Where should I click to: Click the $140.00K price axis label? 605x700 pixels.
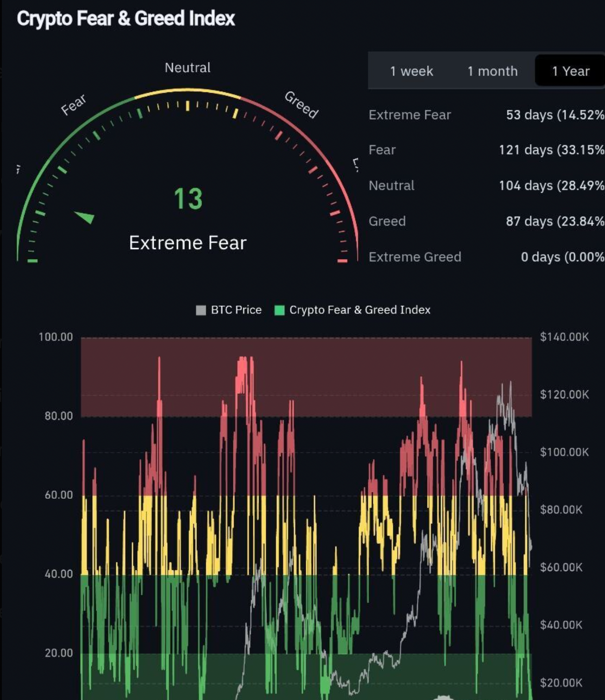[x=564, y=337]
